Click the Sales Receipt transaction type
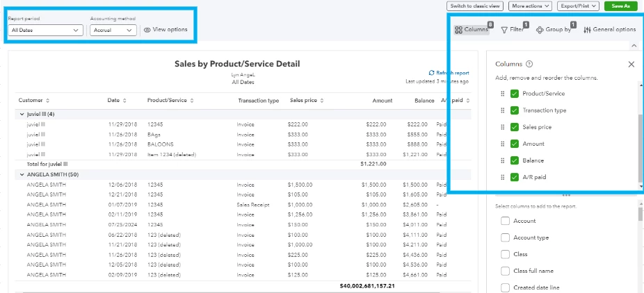Viewport: 644px width, 293px height. pyautogui.click(x=253, y=205)
